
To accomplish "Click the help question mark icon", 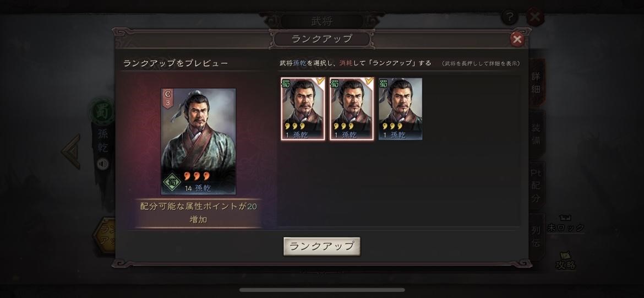I will [509, 17].
